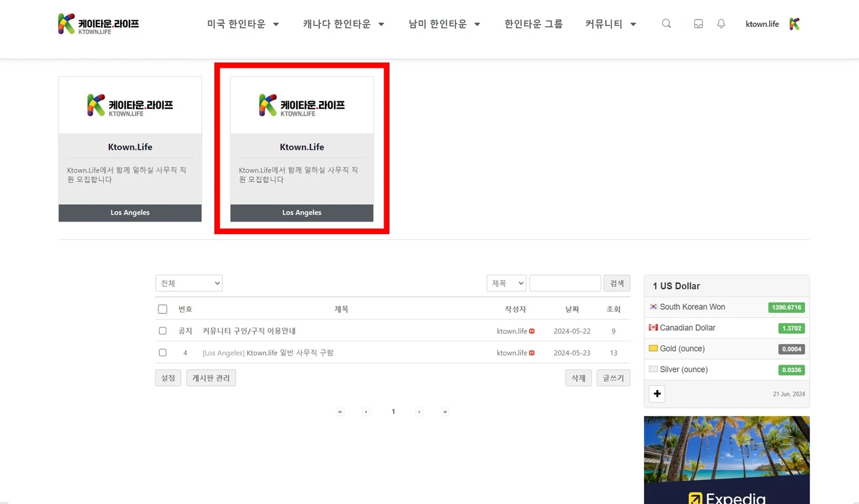The height and width of the screenshot is (504, 859).
Task: Click the plus button in currency widget
Action: [x=657, y=394]
